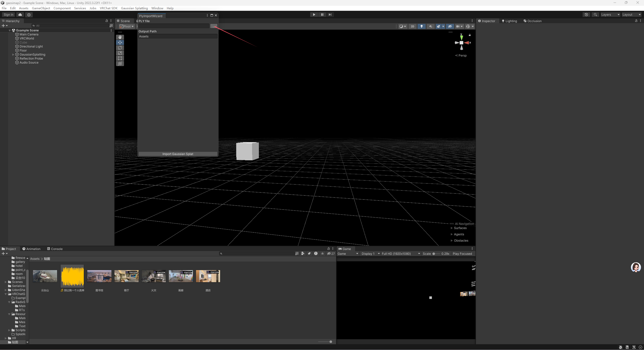
Task: Select the Rect transform tool
Action: point(120,58)
